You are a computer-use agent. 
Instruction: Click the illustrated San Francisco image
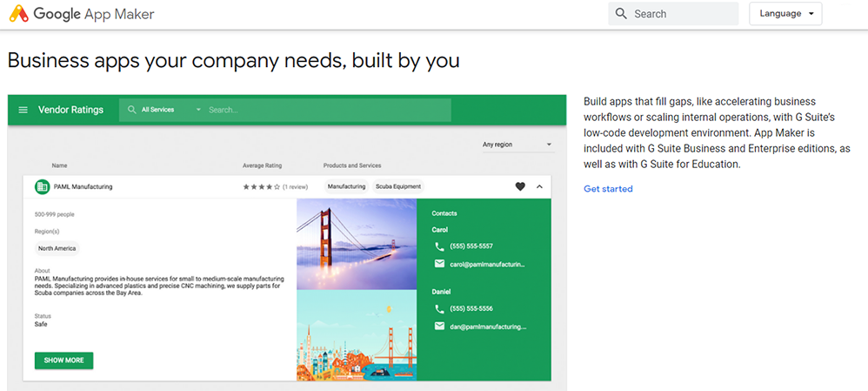pos(357,335)
